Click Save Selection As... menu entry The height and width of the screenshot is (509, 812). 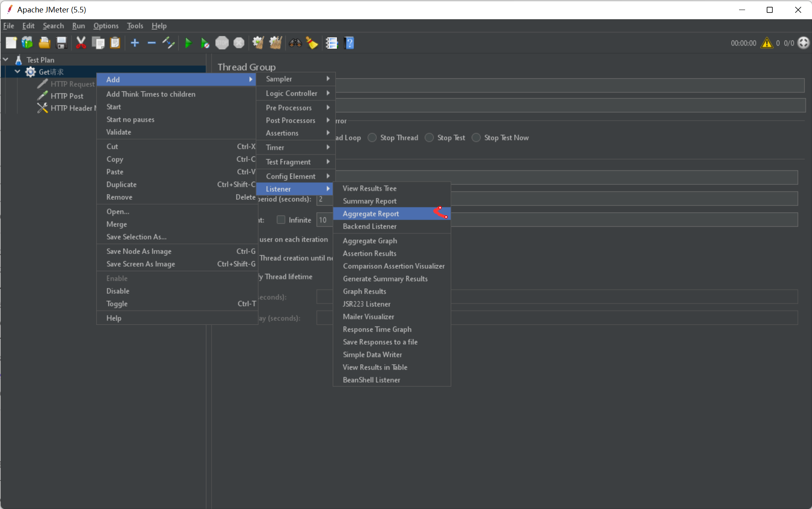pyautogui.click(x=177, y=237)
